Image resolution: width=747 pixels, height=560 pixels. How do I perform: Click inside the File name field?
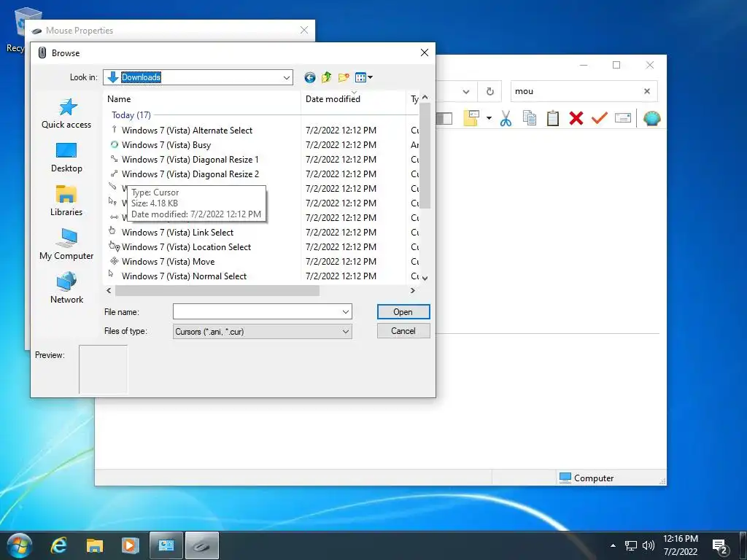[256, 312]
